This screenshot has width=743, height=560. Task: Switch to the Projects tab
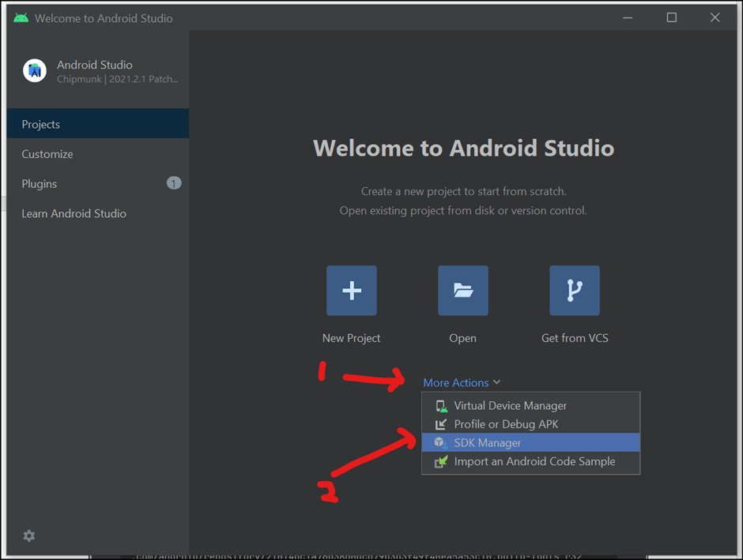(x=41, y=125)
